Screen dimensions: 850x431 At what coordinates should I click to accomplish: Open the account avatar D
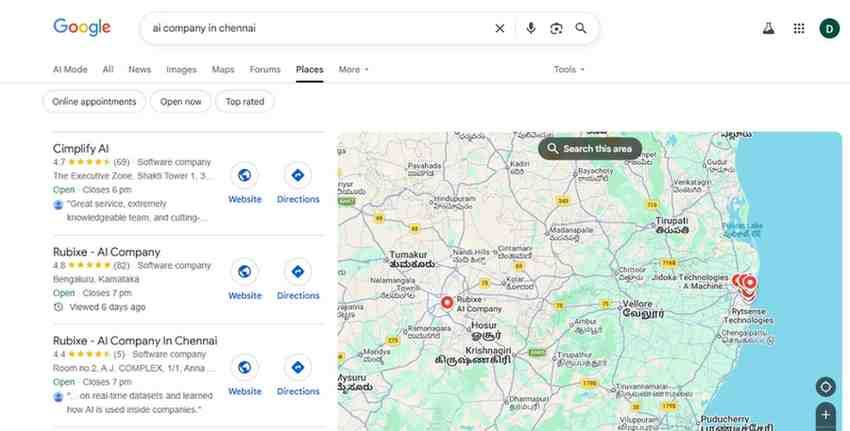click(x=829, y=28)
